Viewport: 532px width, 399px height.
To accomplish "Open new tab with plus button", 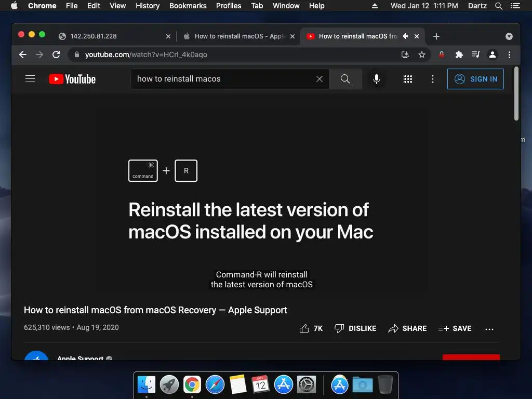I will [x=436, y=36].
